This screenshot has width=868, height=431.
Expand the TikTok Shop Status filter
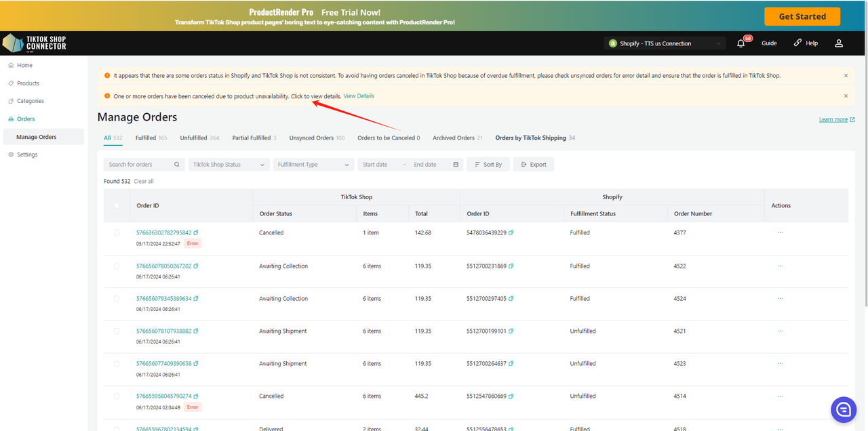tap(229, 165)
